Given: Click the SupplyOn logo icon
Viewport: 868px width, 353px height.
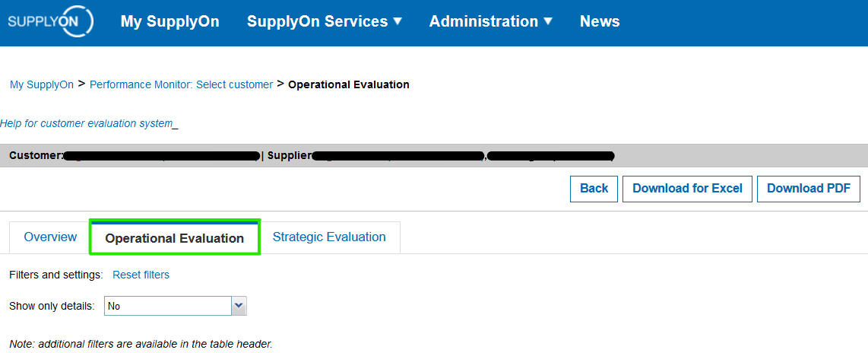Looking at the screenshot, I should (50, 21).
